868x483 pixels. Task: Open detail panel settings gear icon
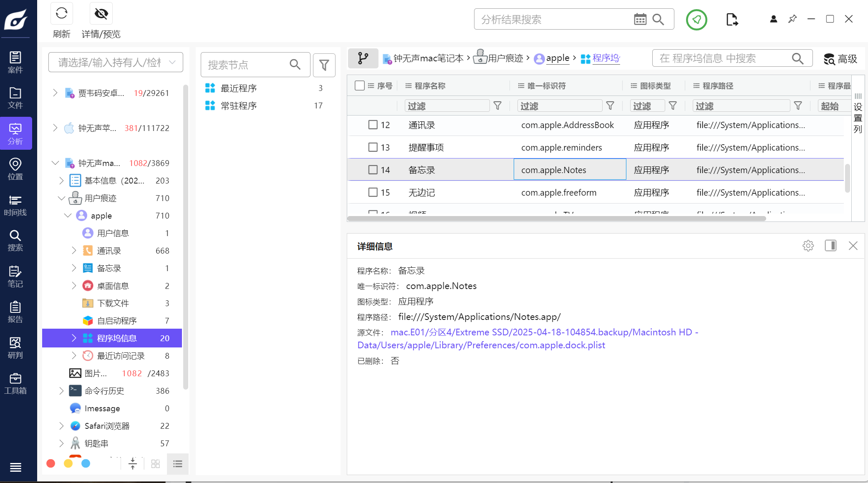click(x=808, y=246)
